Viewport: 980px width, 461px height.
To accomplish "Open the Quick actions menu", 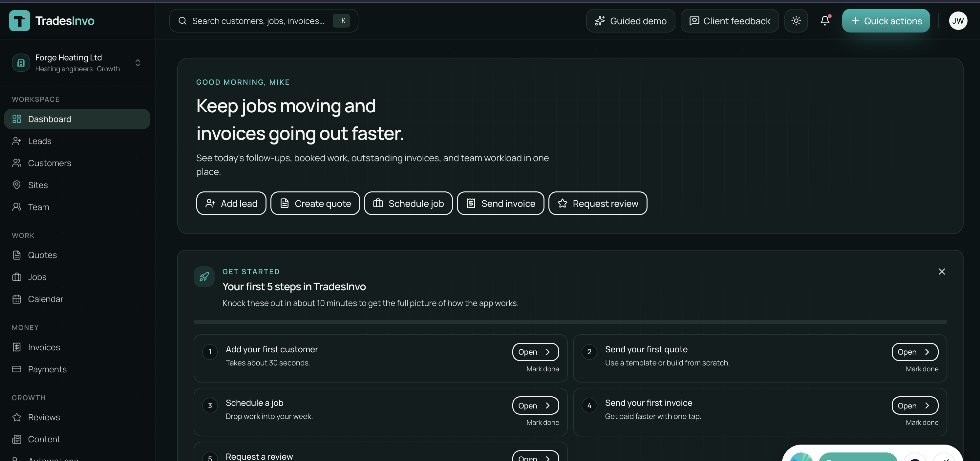I will (x=886, y=21).
